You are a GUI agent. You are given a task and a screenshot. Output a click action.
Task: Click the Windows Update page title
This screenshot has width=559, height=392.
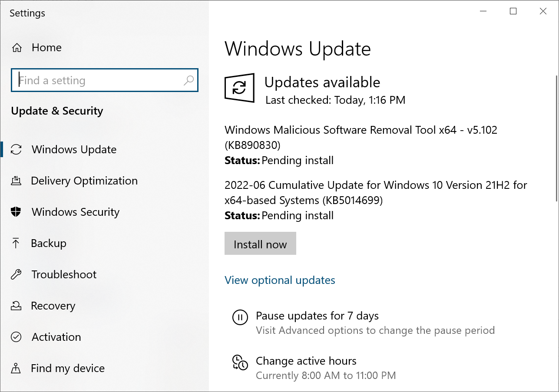click(x=298, y=49)
